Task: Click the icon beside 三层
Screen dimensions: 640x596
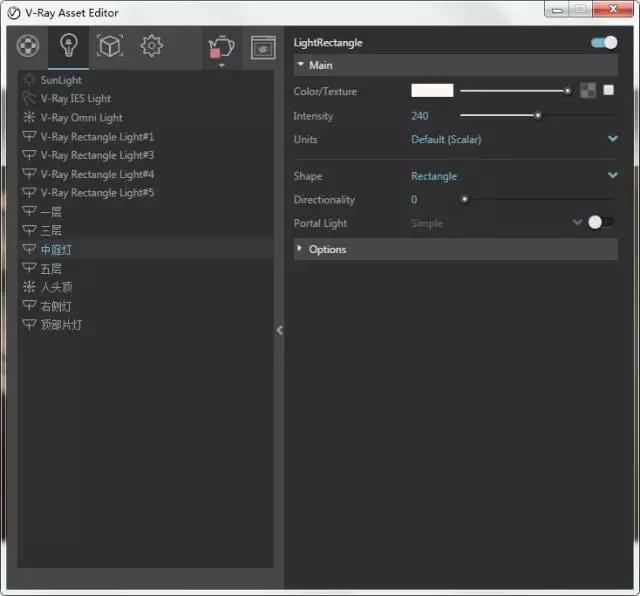Action: pyautogui.click(x=29, y=230)
